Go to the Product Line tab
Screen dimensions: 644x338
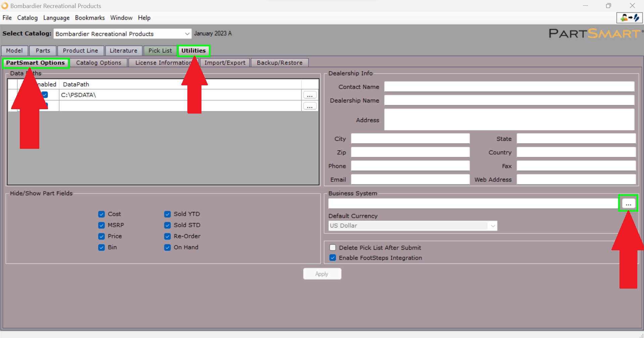81,51
